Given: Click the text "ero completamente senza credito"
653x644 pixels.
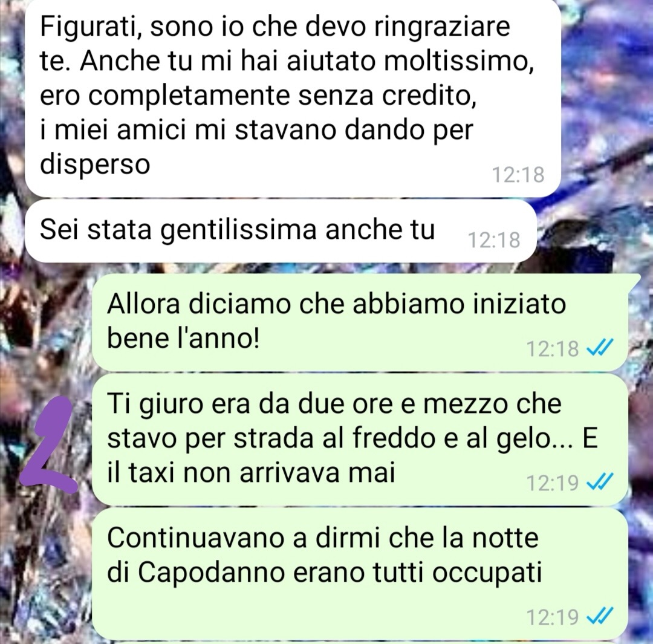Looking at the screenshot, I should 258,97.
